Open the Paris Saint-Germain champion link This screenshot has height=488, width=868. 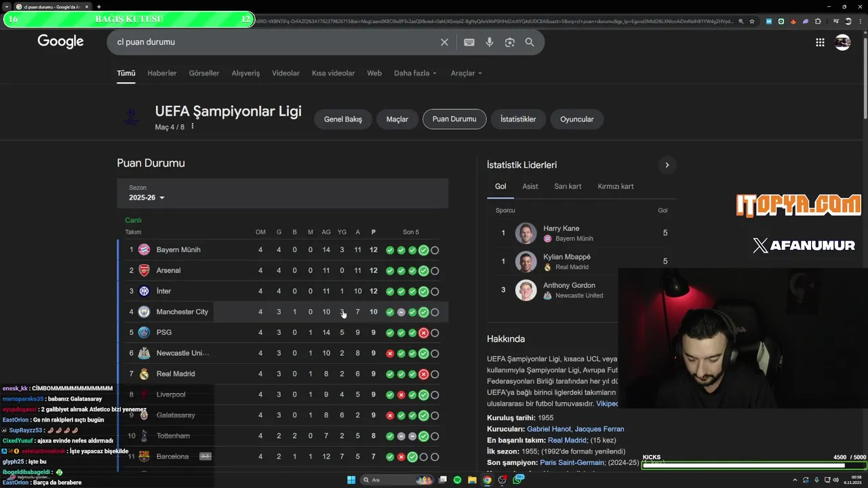(x=572, y=463)
